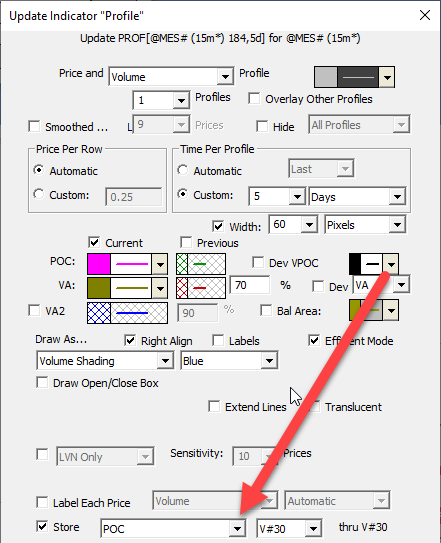The height and width of the screenshot is (543, 441).
Task: Enable Overlay Other Profiles checkbox
Action: point(254,98)
